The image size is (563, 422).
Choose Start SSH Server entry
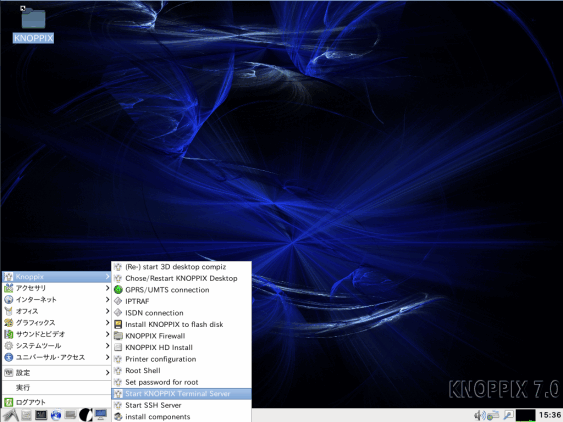pyautogui.click(x=181, y=405)
